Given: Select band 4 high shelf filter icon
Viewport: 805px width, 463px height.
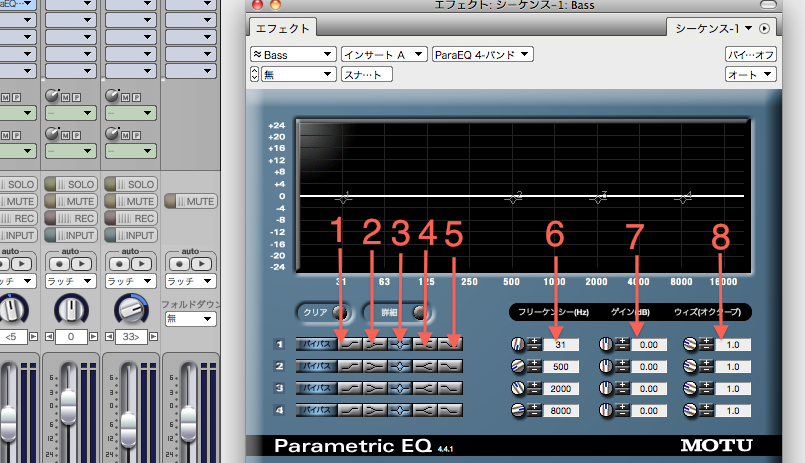Looking at the screenshot, I should point(425,411).
